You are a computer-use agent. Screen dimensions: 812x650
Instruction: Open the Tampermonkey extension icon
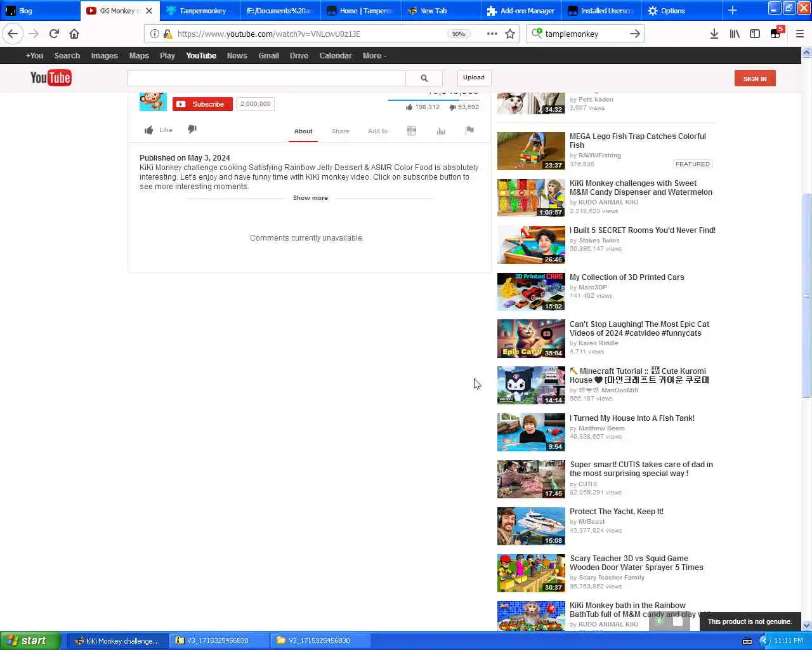click(x=776, y=33)
